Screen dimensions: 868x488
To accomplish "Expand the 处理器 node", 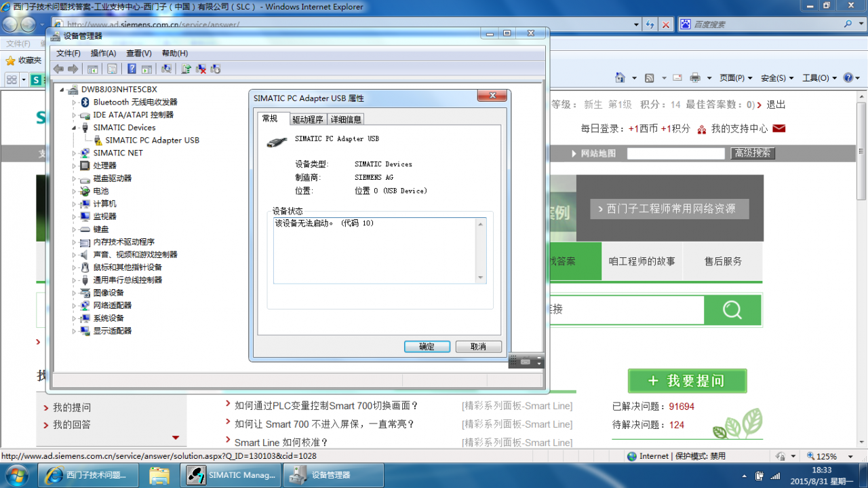I will [x=75, y=166].
